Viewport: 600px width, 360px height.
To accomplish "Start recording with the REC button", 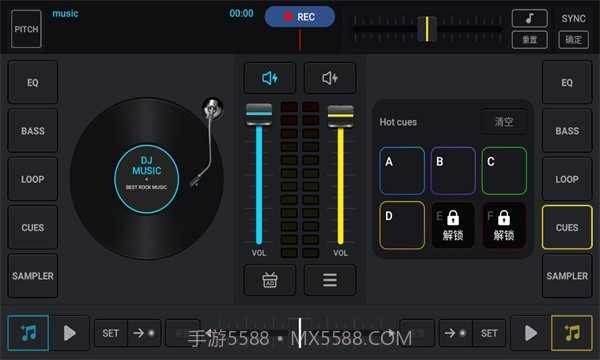I will tap(300, 17).
